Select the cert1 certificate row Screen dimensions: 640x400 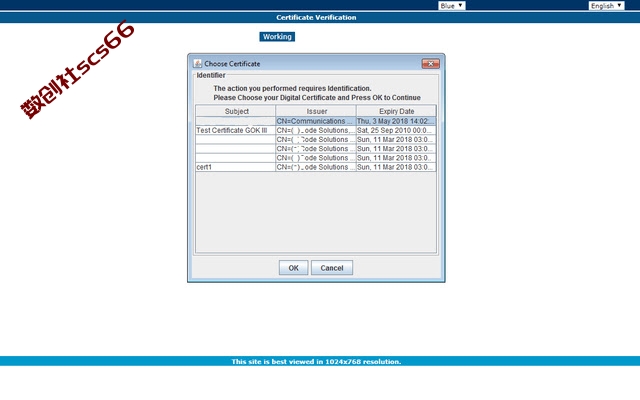click(x=316, y=167)
